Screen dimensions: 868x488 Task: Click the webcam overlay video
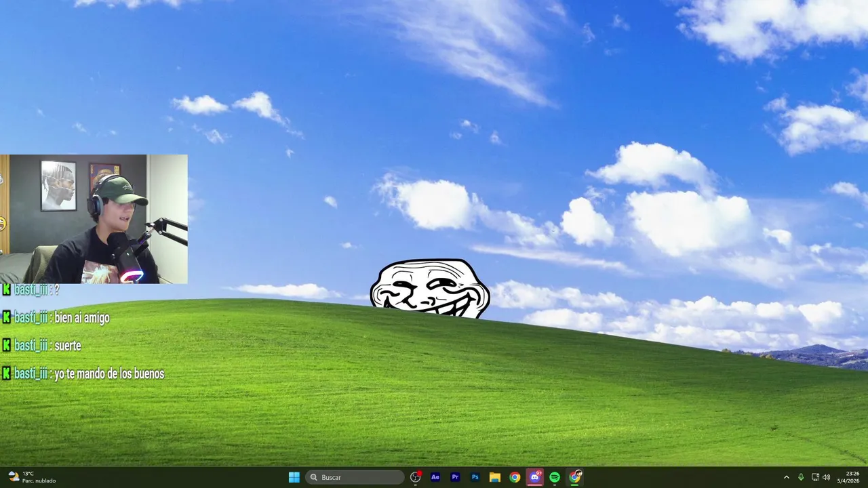point(94,219)
